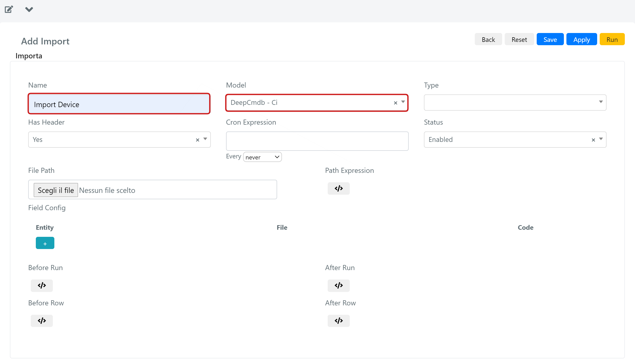Clear the Status Enabled selection

[593, 140]
